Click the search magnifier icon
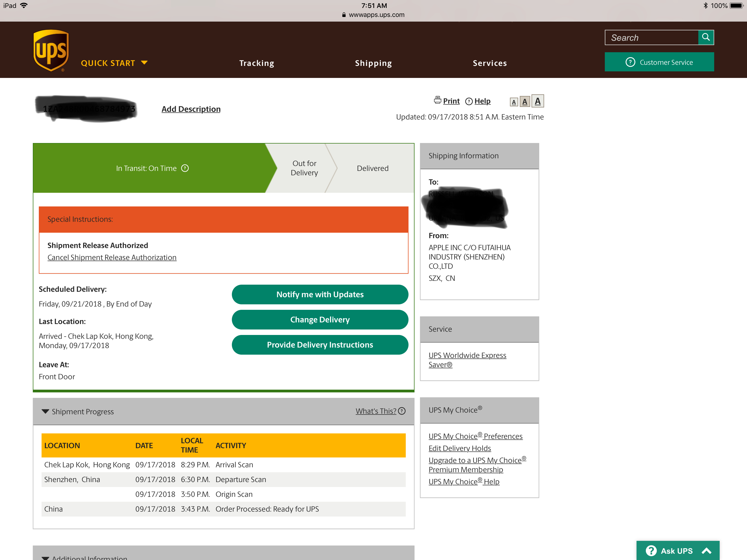The image size is (747, 560). click(x=706, y=37)
